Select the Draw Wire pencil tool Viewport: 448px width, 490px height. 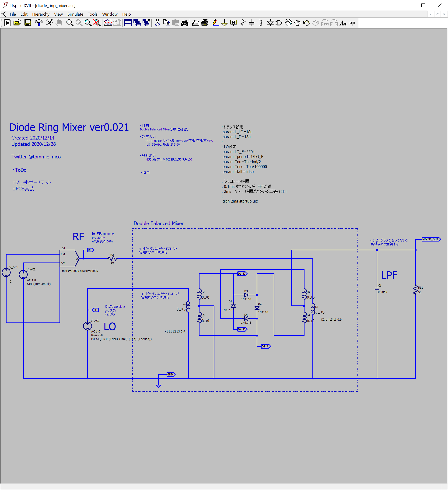pyautogui.click(x=215, y=23)
